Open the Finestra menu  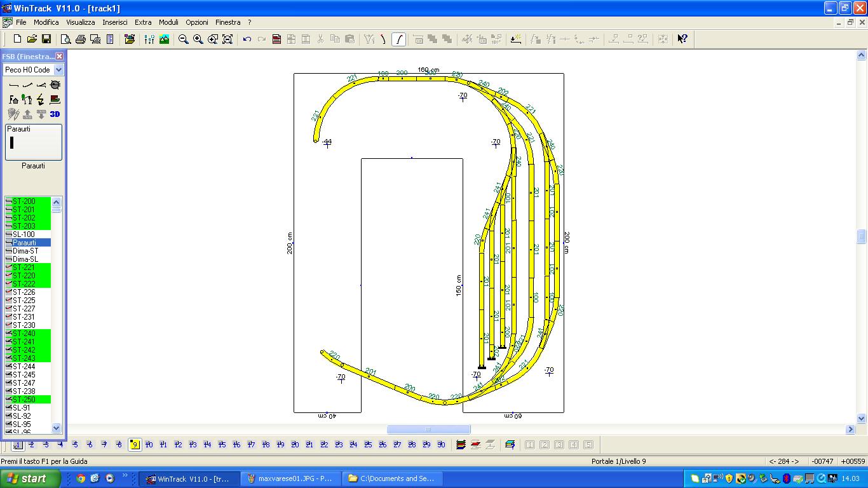click(228, 22)
